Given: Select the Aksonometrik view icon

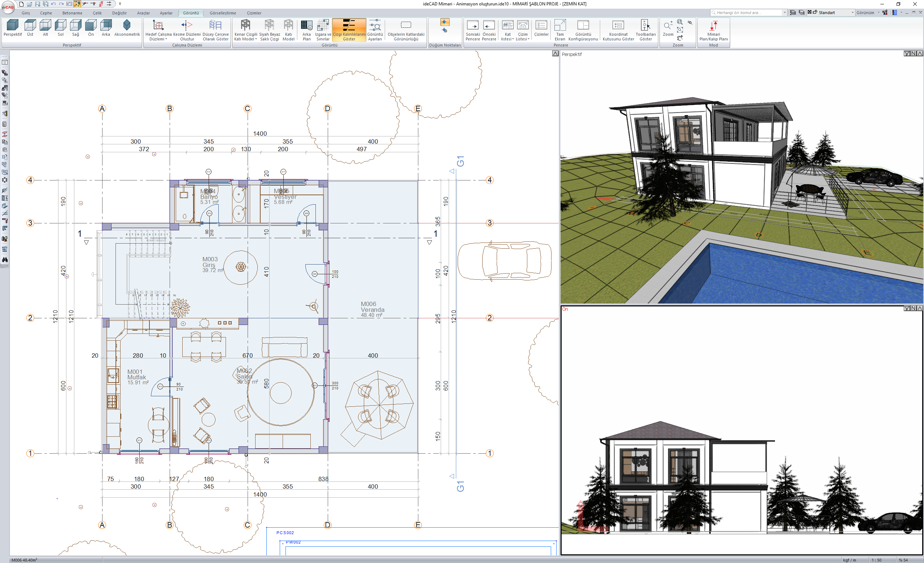Looking at the screenshot, I should click(127, 26).
